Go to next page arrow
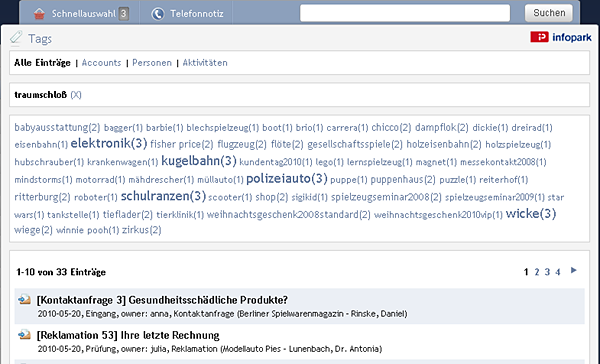Screen dimensions: 600x364 (573, 271)
